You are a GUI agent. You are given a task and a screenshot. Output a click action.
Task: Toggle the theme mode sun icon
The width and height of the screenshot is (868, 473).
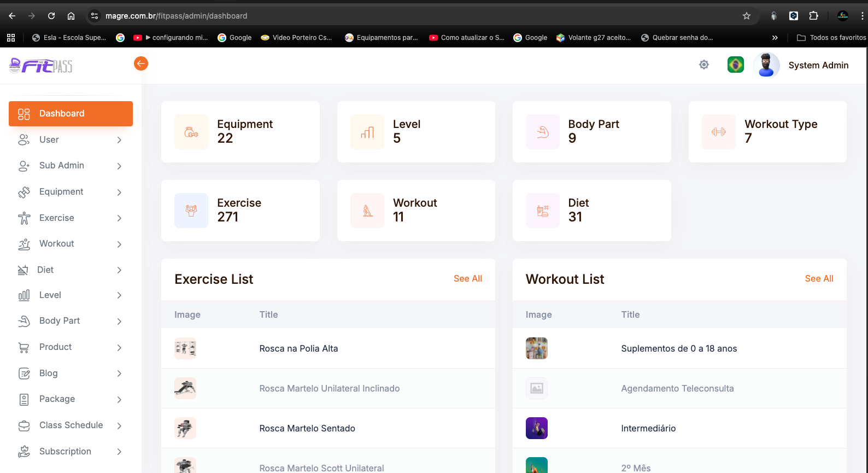pyautogui.click(x=704, y=65)
